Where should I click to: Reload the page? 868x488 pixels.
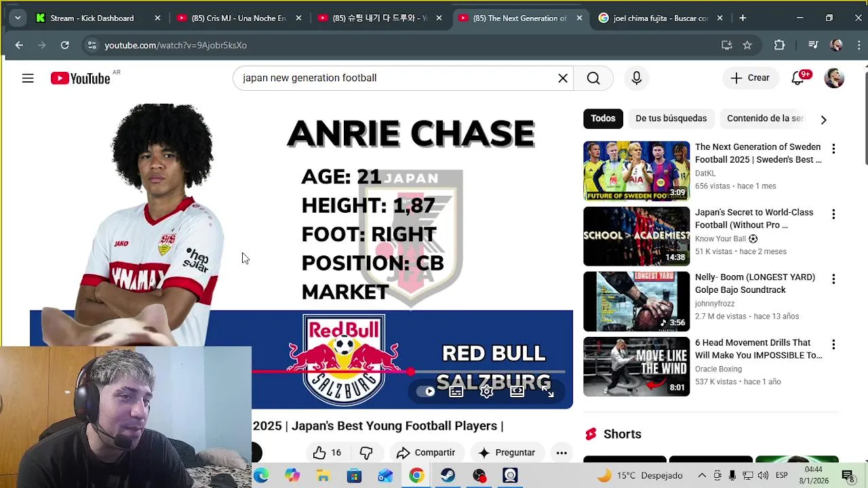(x=64, y=45)
